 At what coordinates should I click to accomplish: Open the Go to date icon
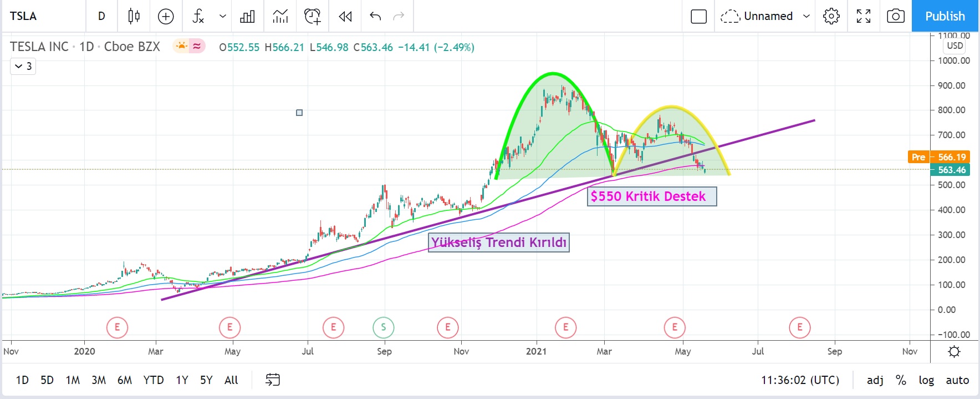click(273, 380)
